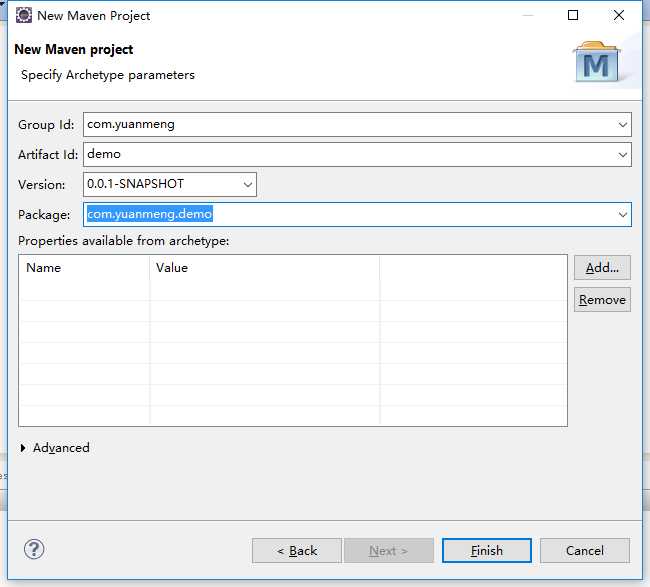The width and height of the screenshot is (650, 587).
Task: Go back with the Back button
Action: (x=297, y=551)
